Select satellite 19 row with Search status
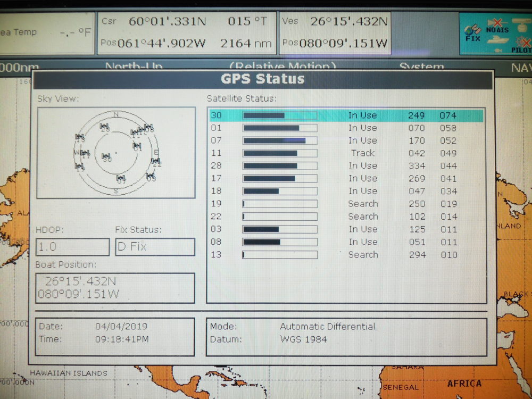Viewport: 532px width, 399px height. (x=346, y=204)
